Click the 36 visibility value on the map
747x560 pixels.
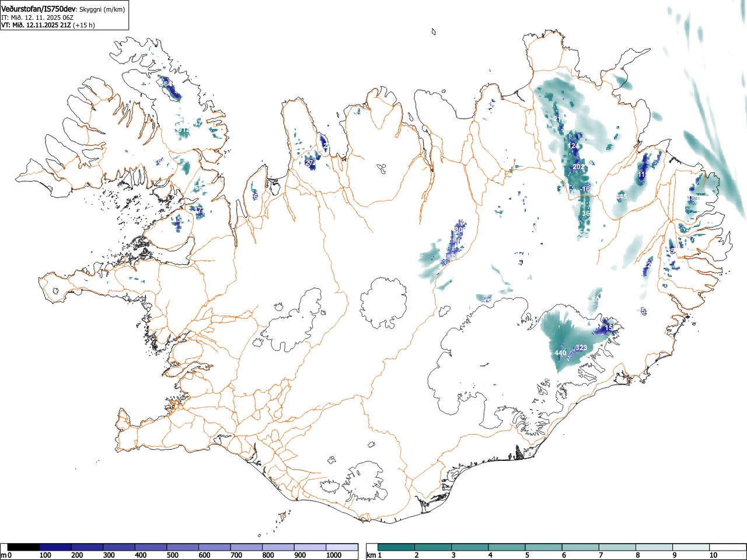click(586, 213)
